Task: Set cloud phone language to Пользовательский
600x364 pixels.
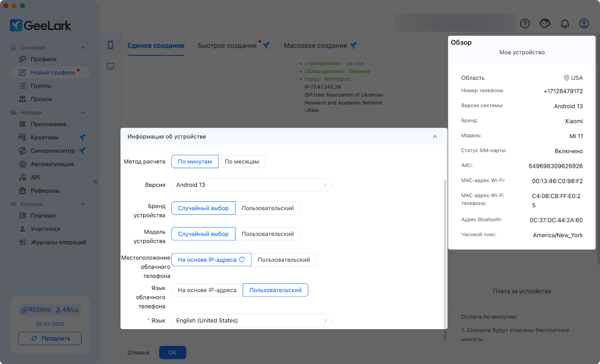Action: 276,290
